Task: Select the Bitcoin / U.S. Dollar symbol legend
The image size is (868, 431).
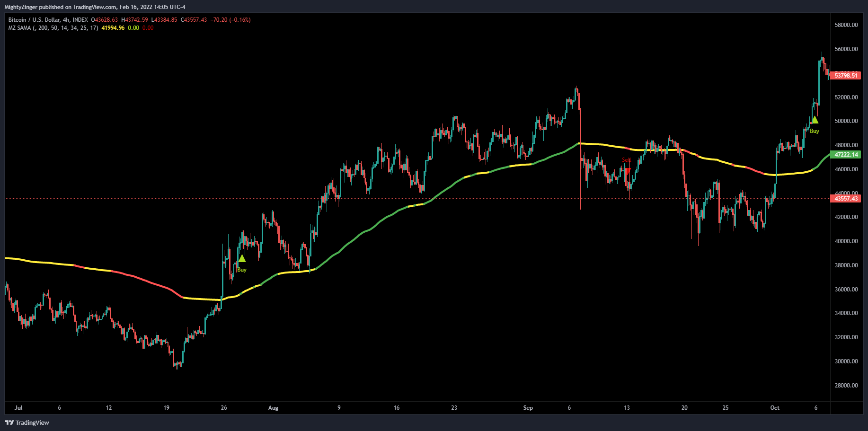Action: pyautogui.click(x=48, y=20)
